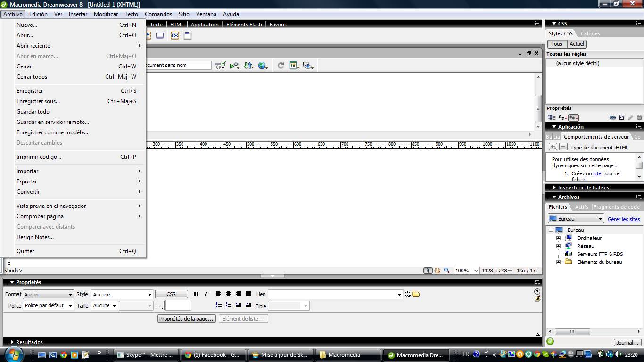Viewport: 644px width, 362px height.
Task: Select Quitter from the Archivo menu
Action: 73,251
